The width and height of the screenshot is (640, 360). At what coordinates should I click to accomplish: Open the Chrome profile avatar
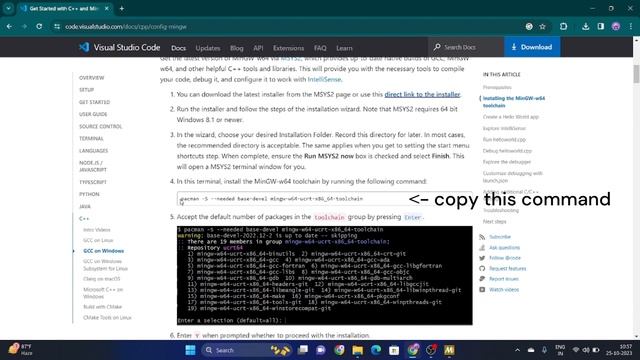coord(616,27)
